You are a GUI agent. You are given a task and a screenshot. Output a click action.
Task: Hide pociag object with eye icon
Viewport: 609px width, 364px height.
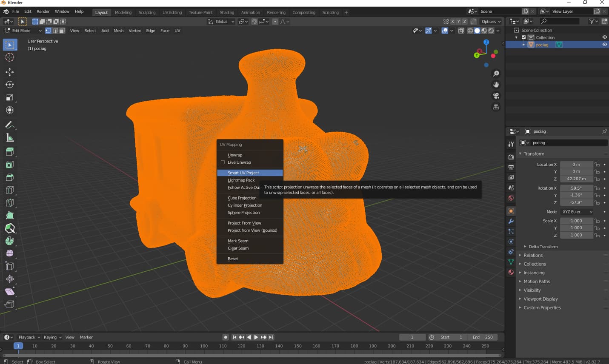pyautogui.click(x=604, y=45)
